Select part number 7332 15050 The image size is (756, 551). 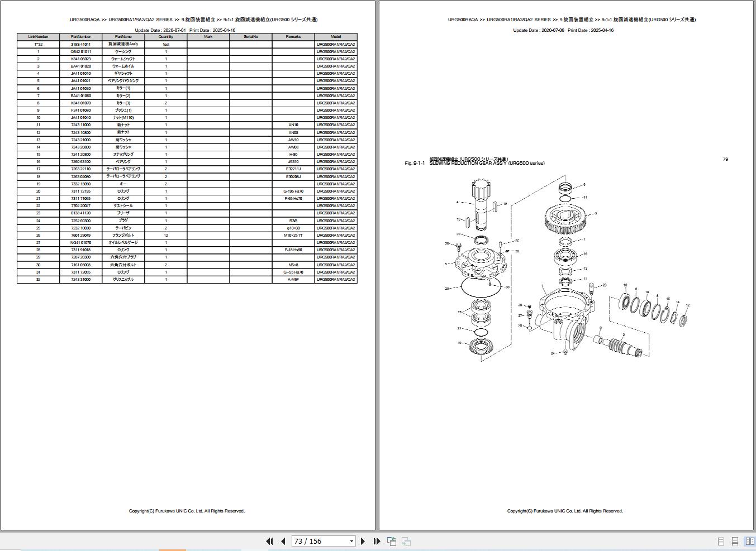tap(80, 184)
